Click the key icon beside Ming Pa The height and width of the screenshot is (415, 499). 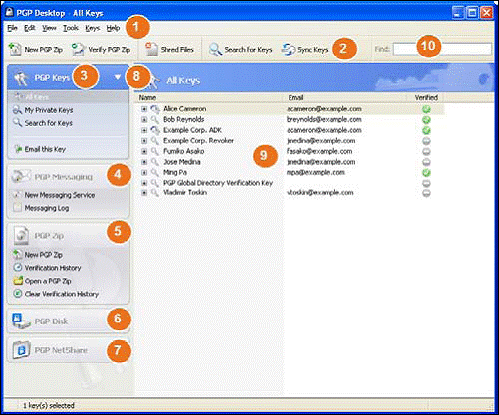pos(155,172)
